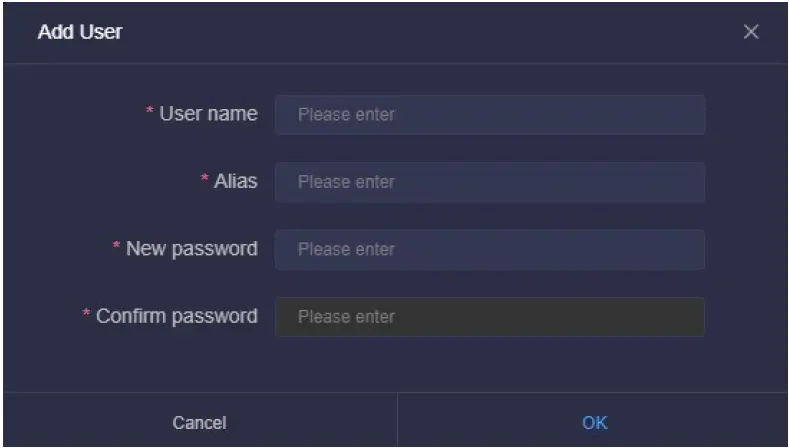
Task: Click the required asterisk next to Alias
Action: [204, 180]
